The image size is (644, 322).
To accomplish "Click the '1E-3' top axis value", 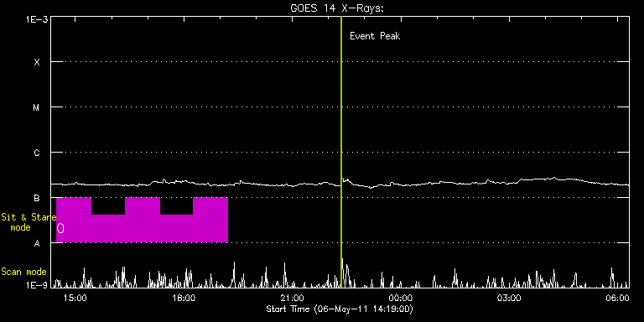I will (x=36, y=19).
